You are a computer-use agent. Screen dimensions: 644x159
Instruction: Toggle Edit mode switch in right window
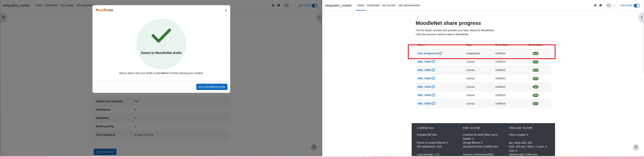pos(637,6)
